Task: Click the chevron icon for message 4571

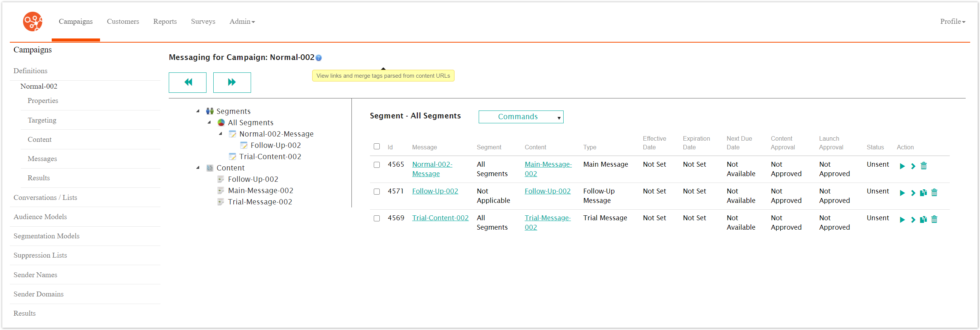Action: tap(913, 193)
